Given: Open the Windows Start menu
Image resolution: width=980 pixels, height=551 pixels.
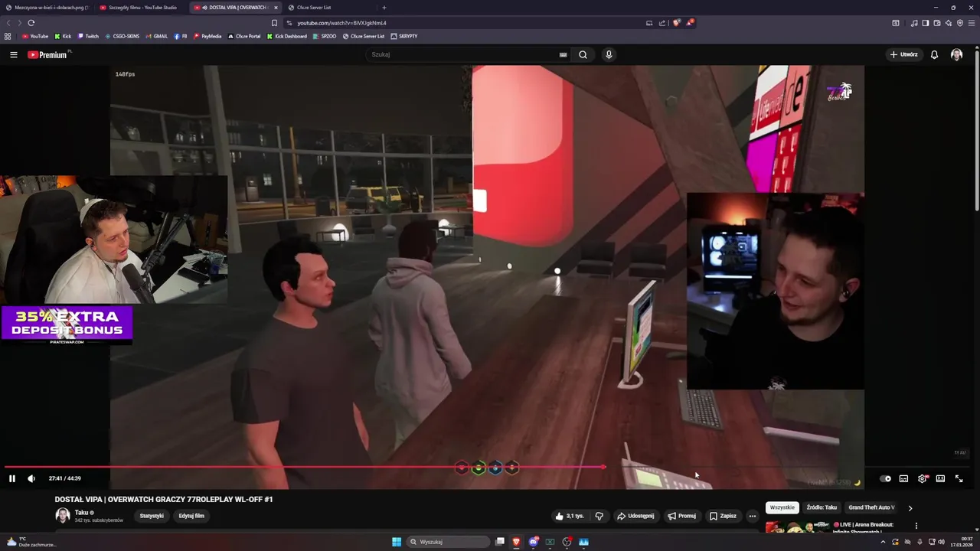Looking at the screenshot, I should 397,542.
